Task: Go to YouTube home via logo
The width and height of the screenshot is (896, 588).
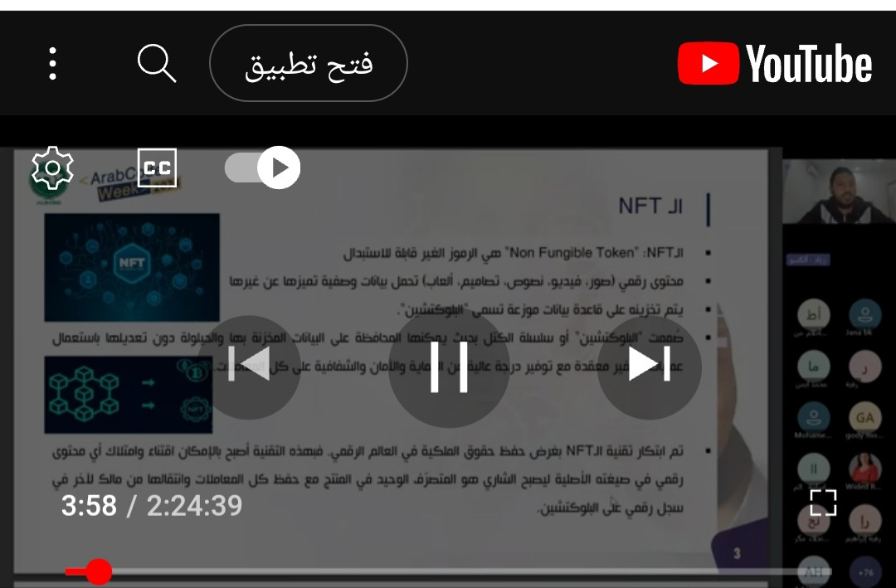Action: tap(774, 63)
